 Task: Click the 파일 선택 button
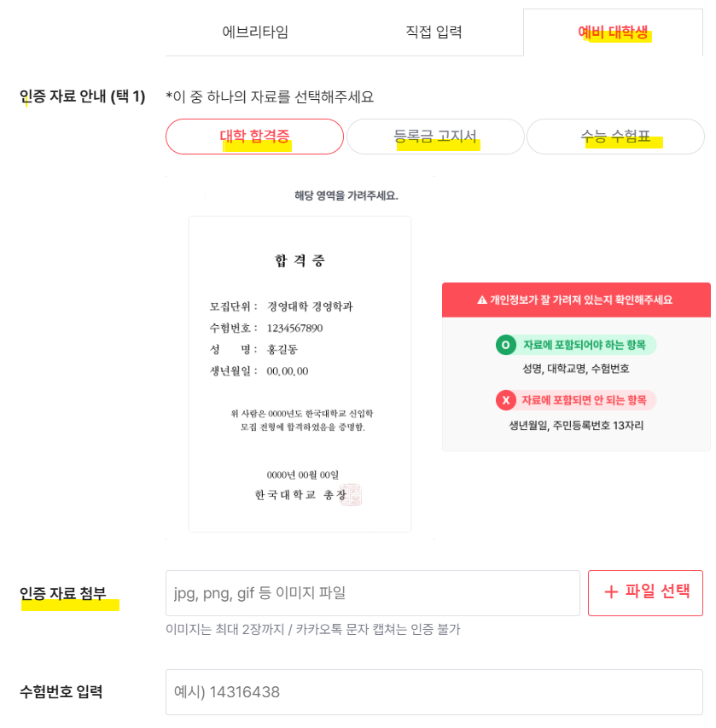[x=644, y=592]
